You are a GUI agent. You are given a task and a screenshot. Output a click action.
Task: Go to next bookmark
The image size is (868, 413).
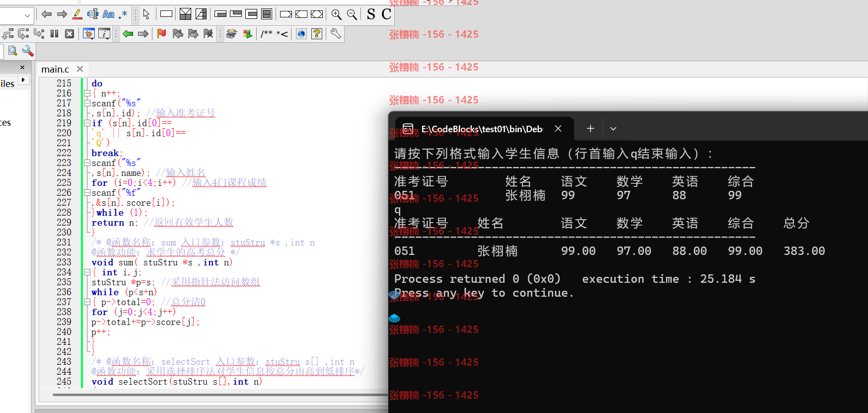pyautogui.click(x=193, y=34)
